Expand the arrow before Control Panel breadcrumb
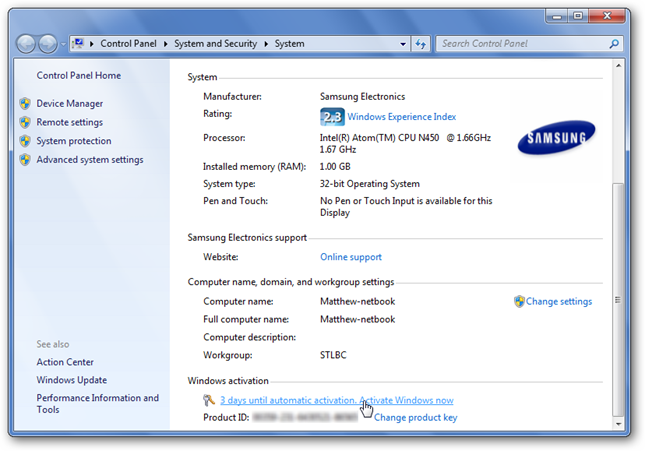The height and width of the screenshot is (451, 645). (x=92, y=44)
